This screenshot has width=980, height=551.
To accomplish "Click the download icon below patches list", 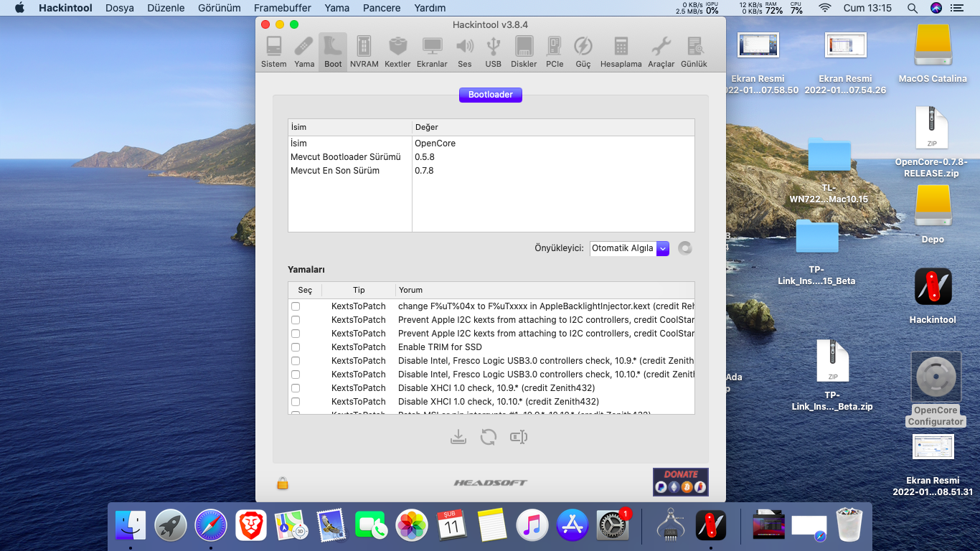I will click(x=458, y=437).
